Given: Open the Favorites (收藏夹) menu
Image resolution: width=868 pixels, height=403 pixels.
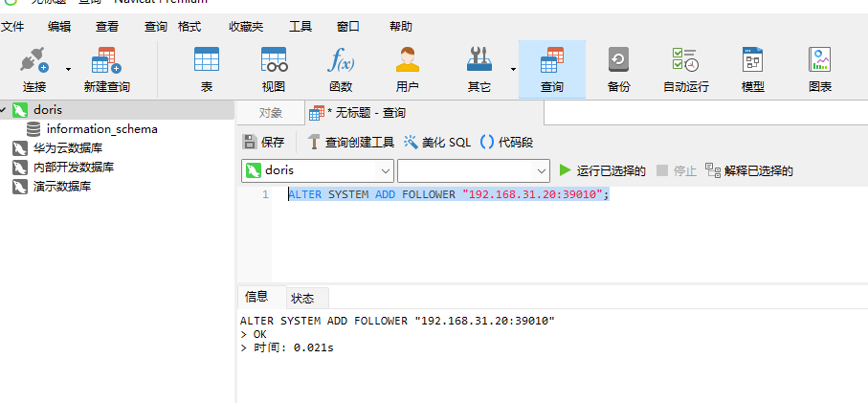Looking at the screenshot, I should tap(246, 27).
